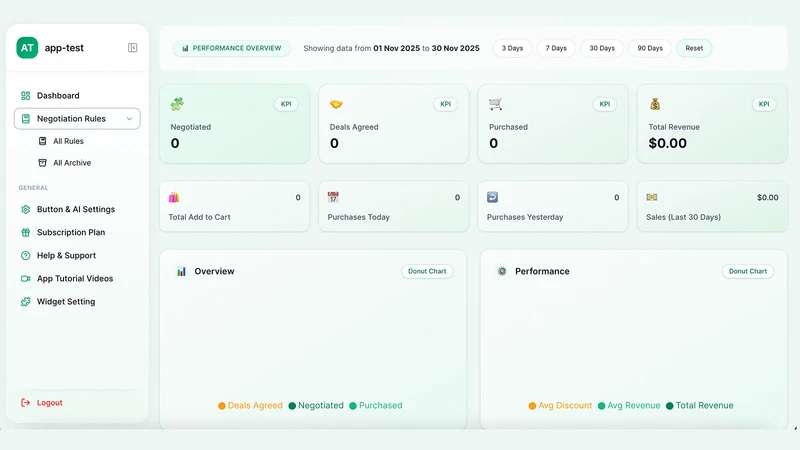The image size is (800, 450).
Task: Switch Performance to Donut Chart
Action: click(x=747, y=271)
